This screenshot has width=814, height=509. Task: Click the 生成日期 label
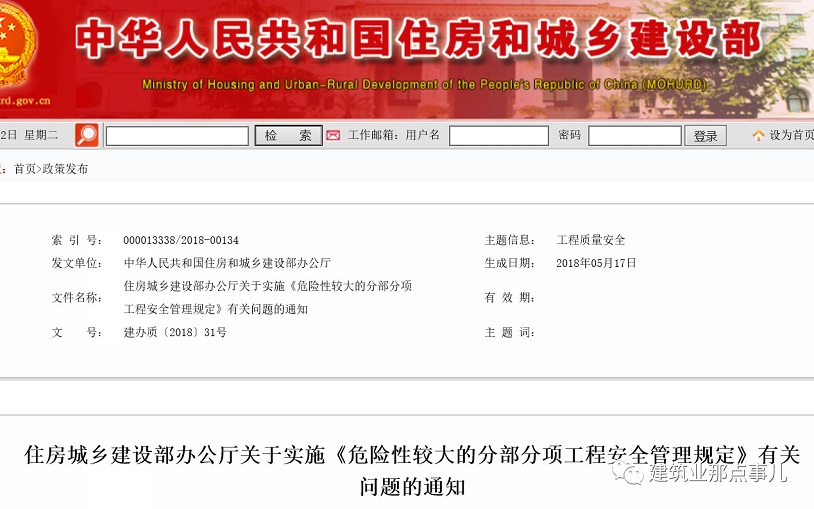[509, 263]
